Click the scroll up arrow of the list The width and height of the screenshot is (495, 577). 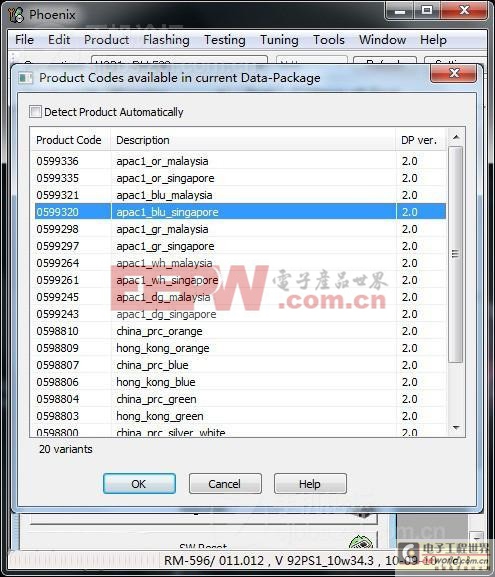[x=456, y=137]
